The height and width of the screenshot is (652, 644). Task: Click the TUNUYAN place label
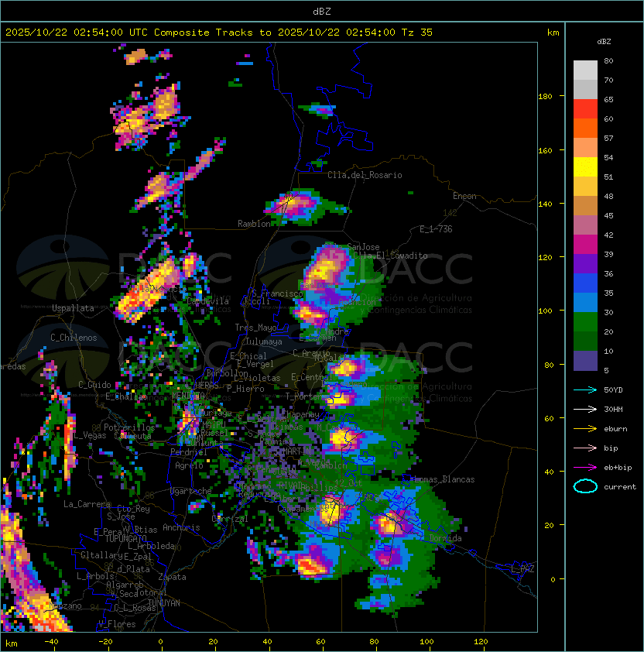click(164, 603)
